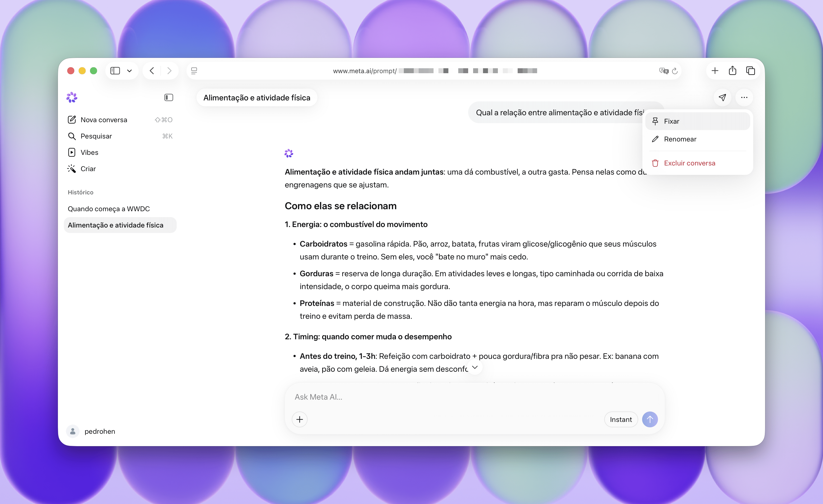The height and width of the screenshot is (504, 823).
Task: Open the Instant mode selector
Action: (621, 420)
